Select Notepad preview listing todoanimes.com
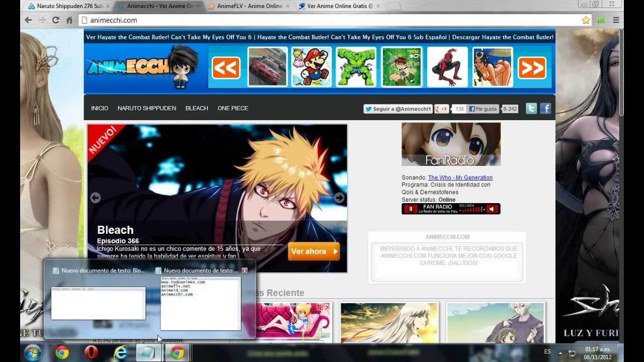This screenshot has height=362, width=644. pos(200,303)
